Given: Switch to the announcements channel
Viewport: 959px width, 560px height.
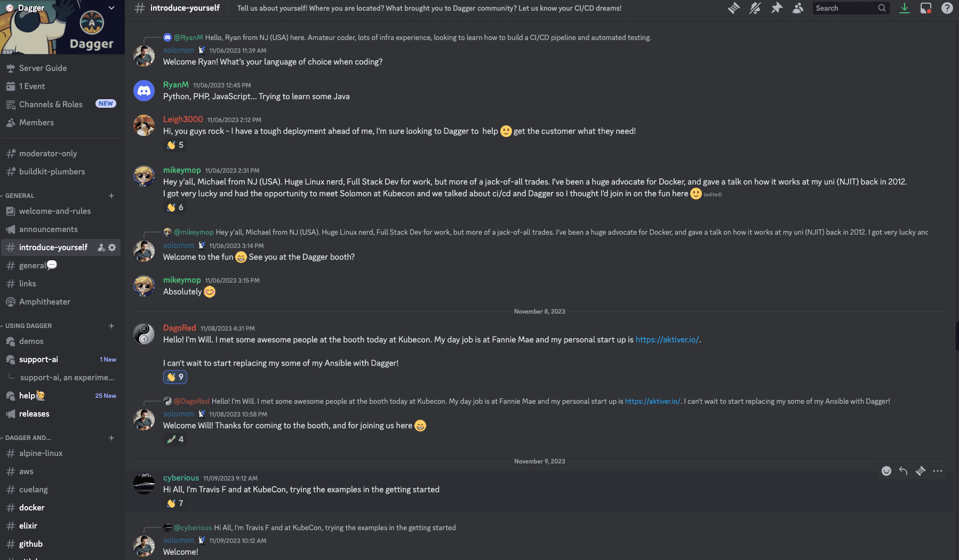Looking at the screenshot, I should point(48,229).
